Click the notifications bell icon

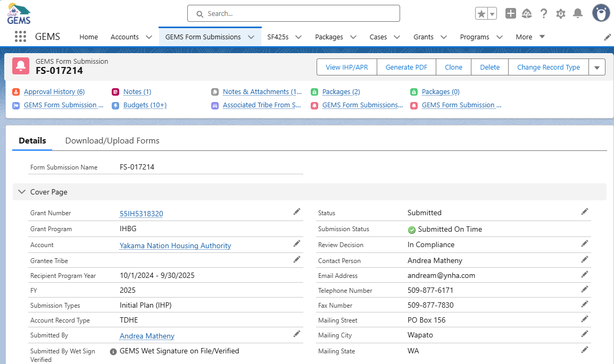pyautogui.click(x=578, y=14)
